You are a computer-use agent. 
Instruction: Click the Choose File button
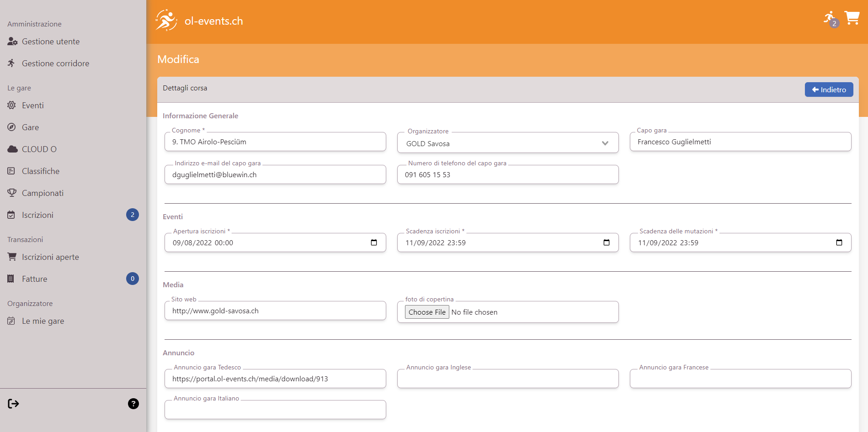pyautogui.click(x=427, y=312)
